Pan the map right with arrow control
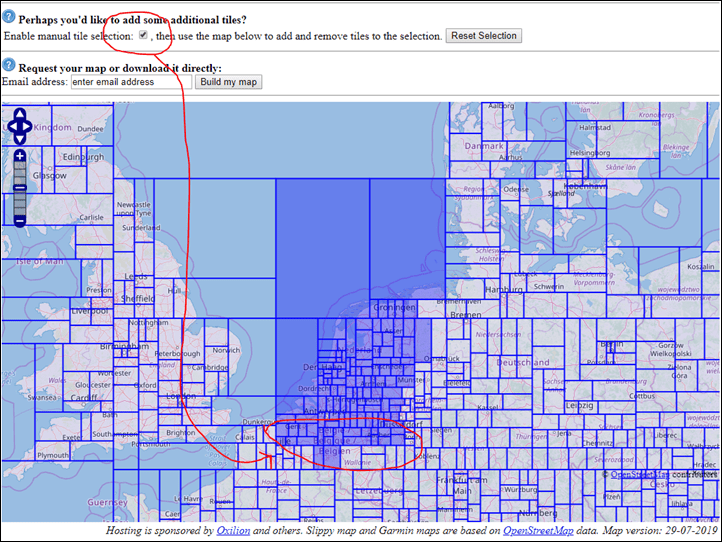This screenshot has width=722, height=542. tap(27, 127)
